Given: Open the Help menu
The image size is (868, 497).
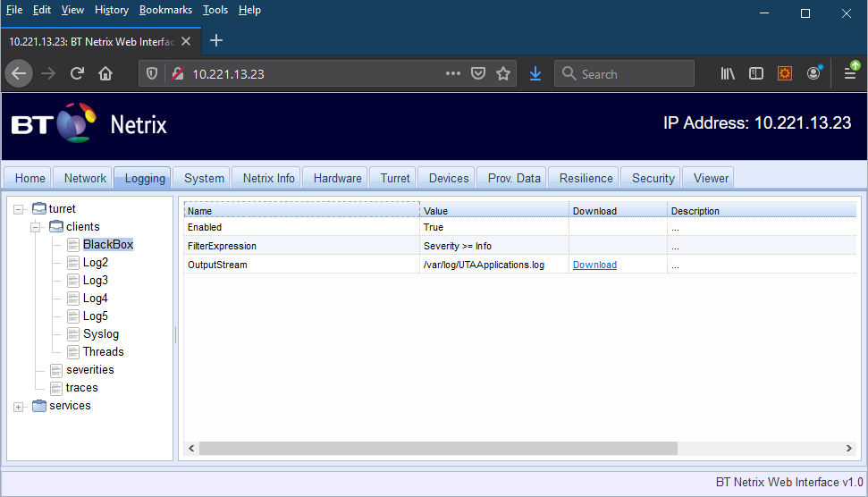Looking at the screenshot, I should tap(249, 10).
